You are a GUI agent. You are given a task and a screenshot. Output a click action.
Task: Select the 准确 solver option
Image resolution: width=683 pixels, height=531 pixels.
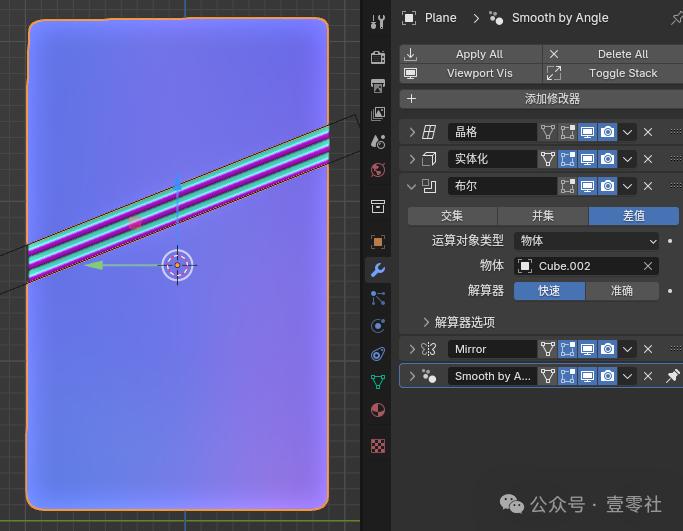click(x=622, y=291)
